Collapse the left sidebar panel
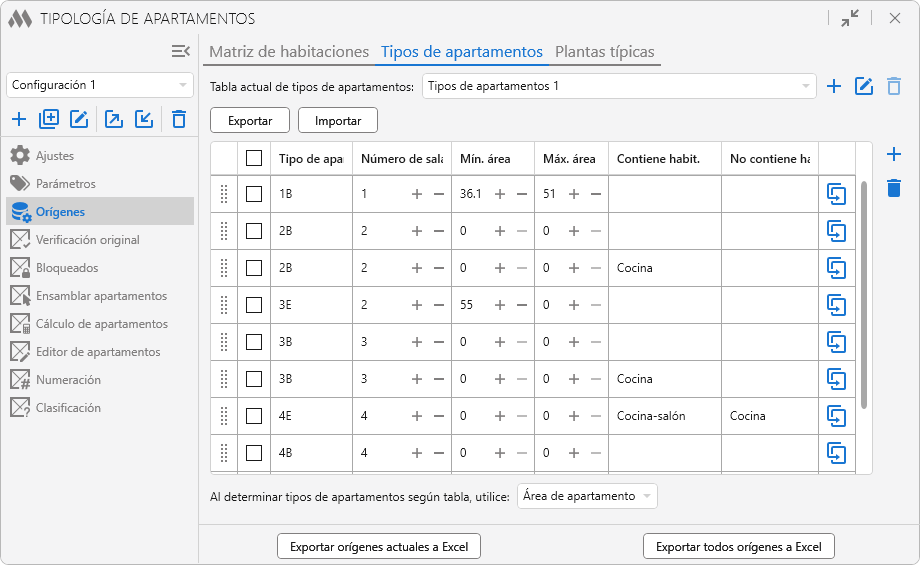 click(x=180, y=52)
